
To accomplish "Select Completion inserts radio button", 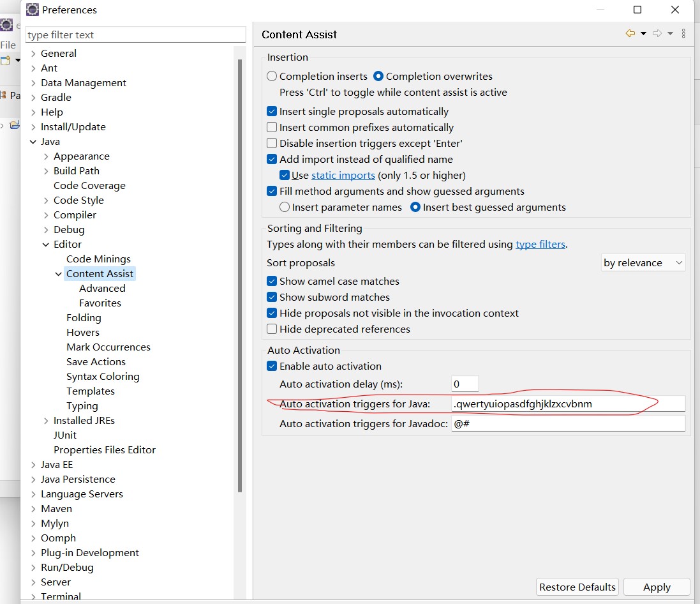I will coord(271,76).
